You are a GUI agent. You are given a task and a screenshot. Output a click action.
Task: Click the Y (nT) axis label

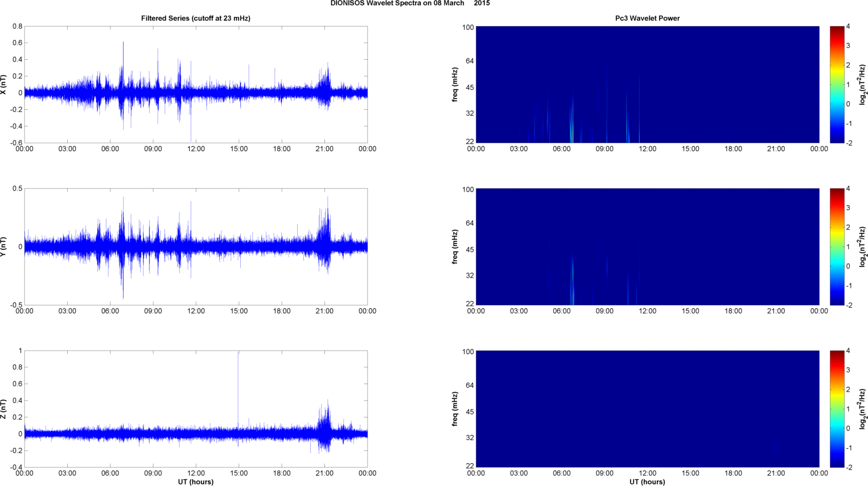(x=3, y=246)
